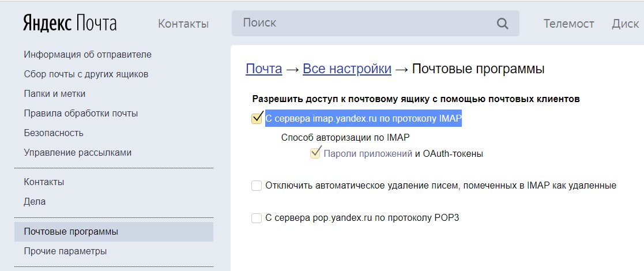The image size is (644, 271).
Task: Click the label С сервера pop.yandex.ru по протоколу POP3
Action: [x=362, y=218]
